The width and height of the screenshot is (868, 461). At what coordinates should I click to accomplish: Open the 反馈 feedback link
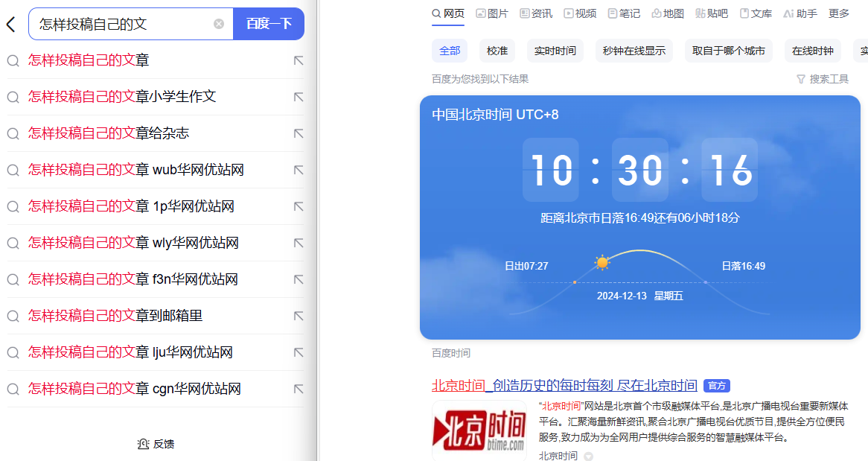point(156,444)
